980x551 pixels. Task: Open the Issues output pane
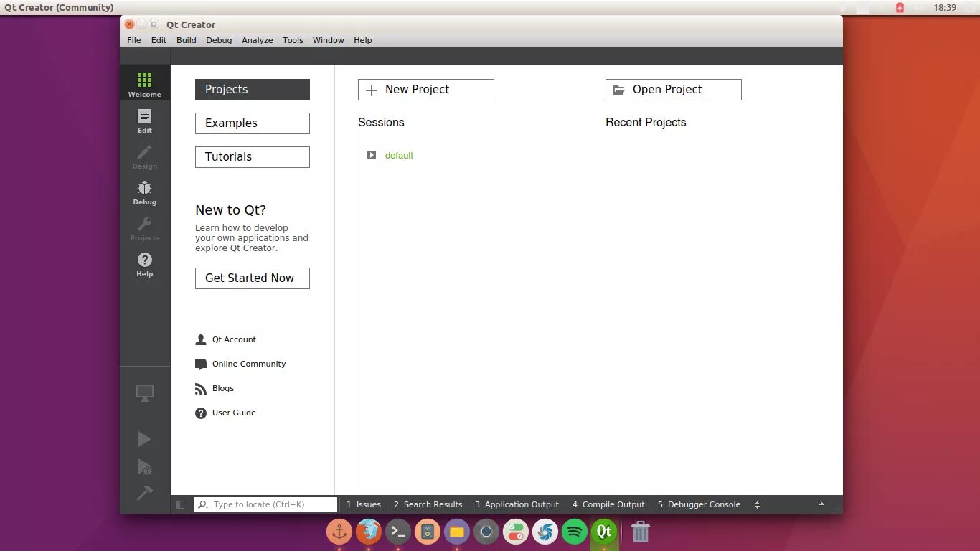coord(364,504)
